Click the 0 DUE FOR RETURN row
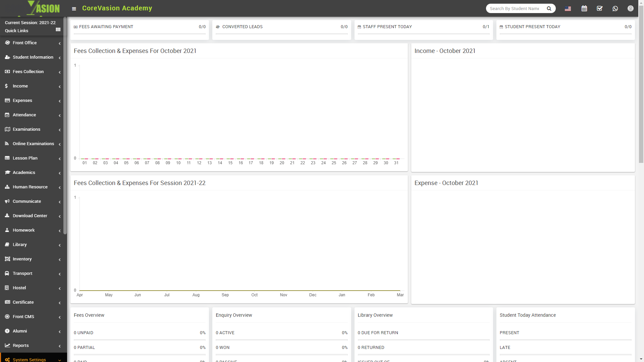The height and width of the screenshot is (362, 644). [424, 333]
